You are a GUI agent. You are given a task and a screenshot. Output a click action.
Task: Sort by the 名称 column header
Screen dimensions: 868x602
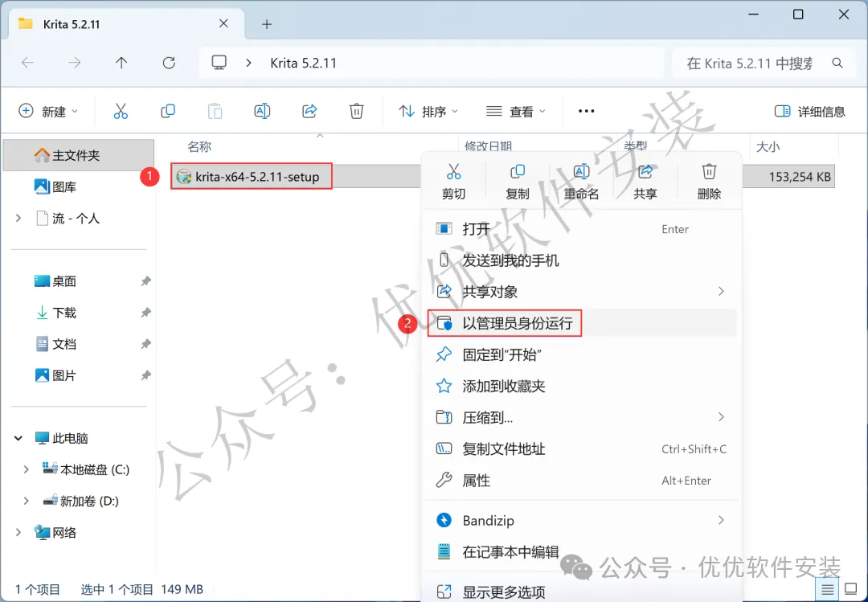199,146
